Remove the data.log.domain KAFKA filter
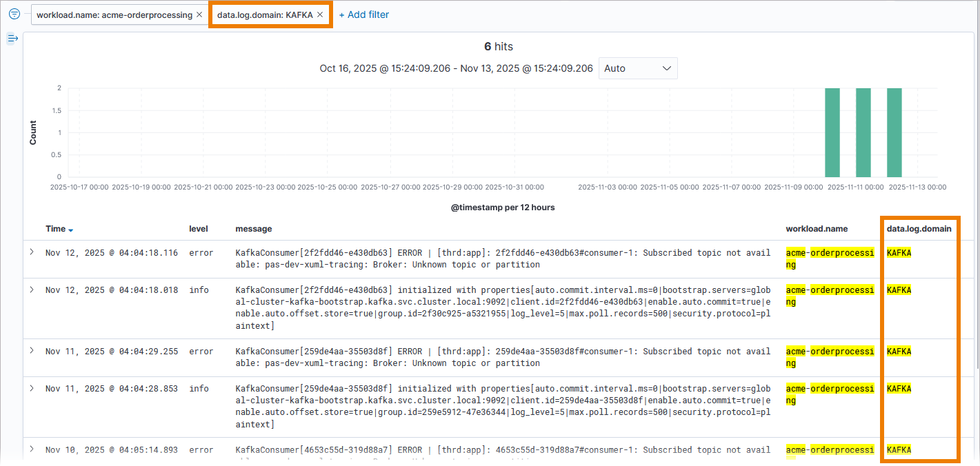The height and width of the screenshot is (466, 980). pos(320,14)
